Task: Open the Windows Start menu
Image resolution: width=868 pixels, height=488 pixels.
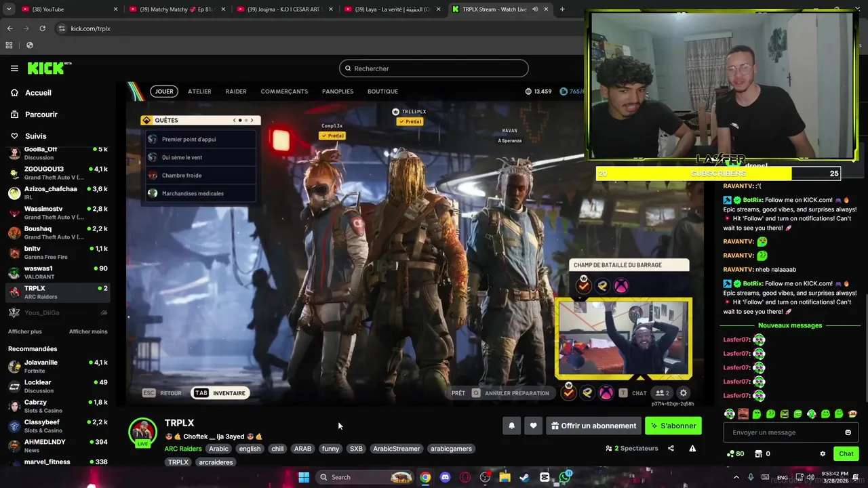Action: coord(304,477)
